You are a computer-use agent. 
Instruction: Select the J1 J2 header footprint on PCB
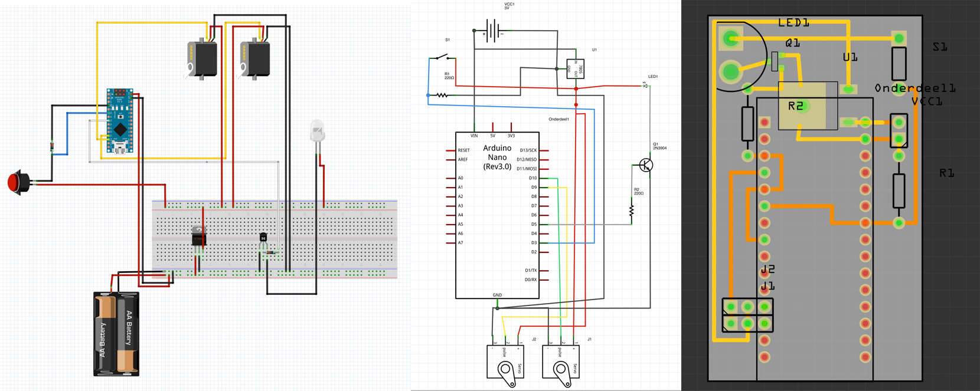(748, 316)
